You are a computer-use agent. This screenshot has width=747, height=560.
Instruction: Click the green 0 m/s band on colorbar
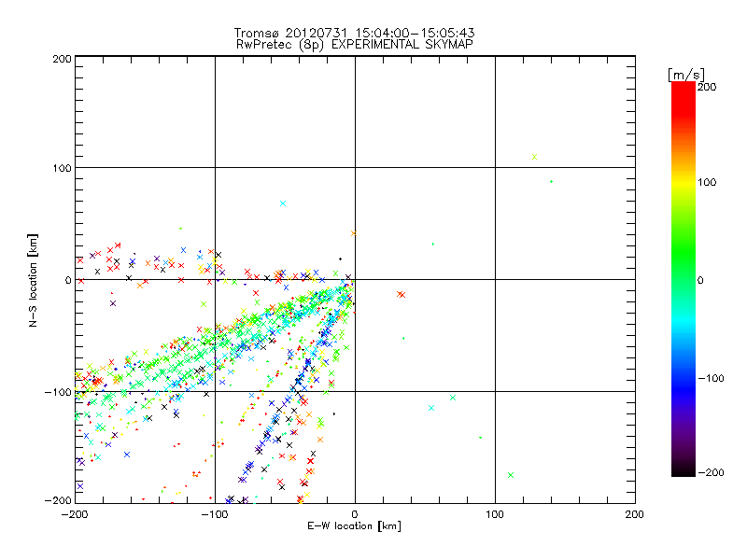pyautogui.click(x=684, y=279)
